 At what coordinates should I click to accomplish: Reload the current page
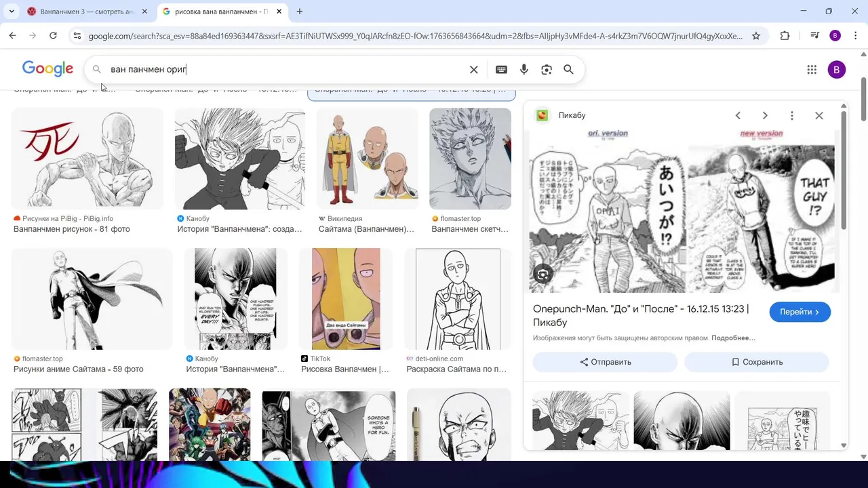pyautogui.click(x=53, y=36)
